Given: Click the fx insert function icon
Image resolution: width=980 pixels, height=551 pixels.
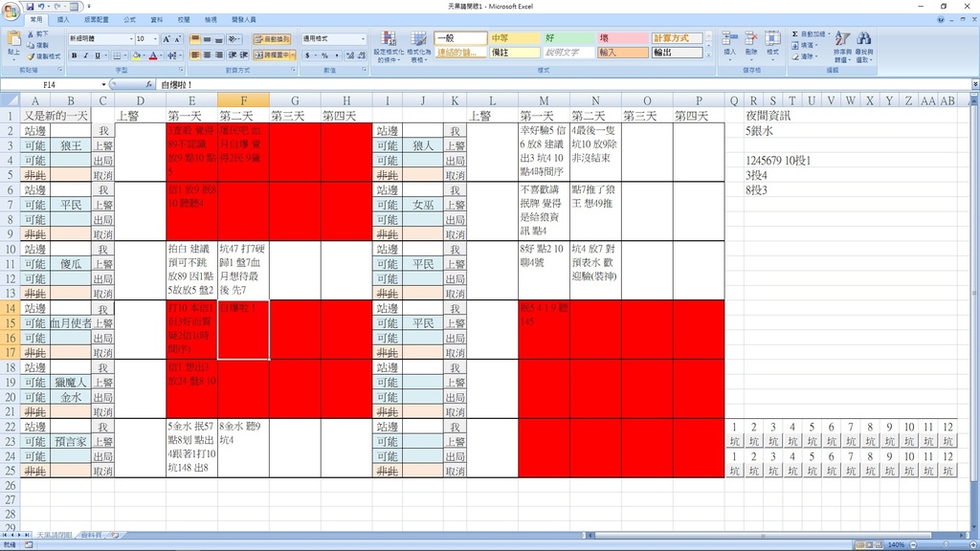Looking at the screenshot, I should coord(148,84).
